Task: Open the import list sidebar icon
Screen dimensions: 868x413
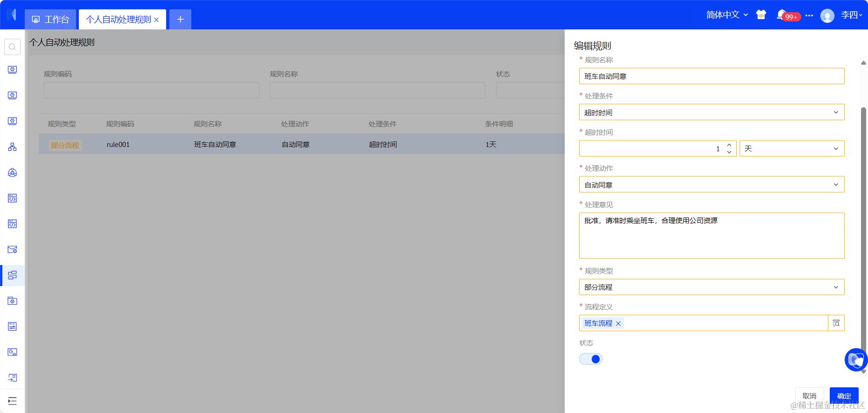Action: click(13, 378)
